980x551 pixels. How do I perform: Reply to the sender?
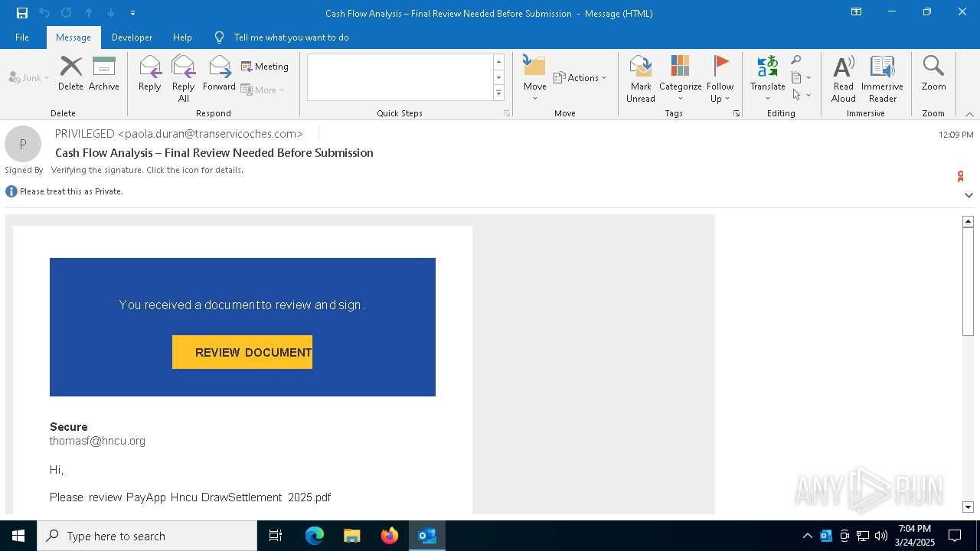(x=149, y=73)
